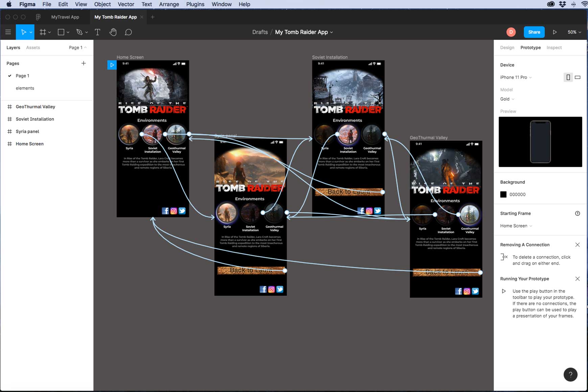Open Move tool options dropdown arrow
This screenshot has width=588, height=392.
click(x=31, y=32)
